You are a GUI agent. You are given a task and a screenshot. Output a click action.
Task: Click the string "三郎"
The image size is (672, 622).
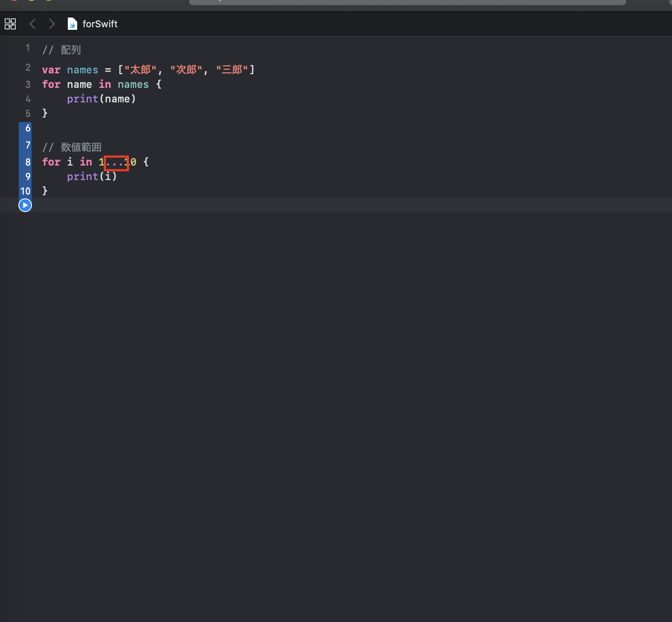tap(232, 70)
